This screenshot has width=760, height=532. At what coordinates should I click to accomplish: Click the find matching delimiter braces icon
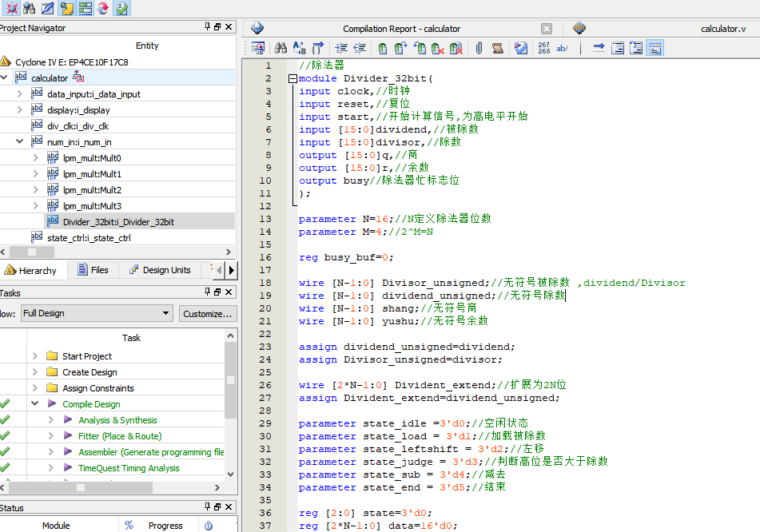click(x=318, y=48)
